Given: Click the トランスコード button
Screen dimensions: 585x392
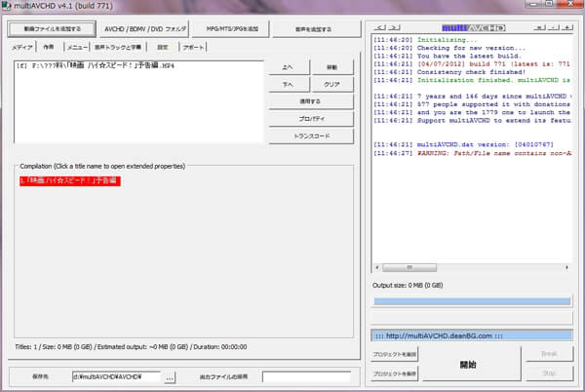Looking at the screenshot, I should coord(311,136).
